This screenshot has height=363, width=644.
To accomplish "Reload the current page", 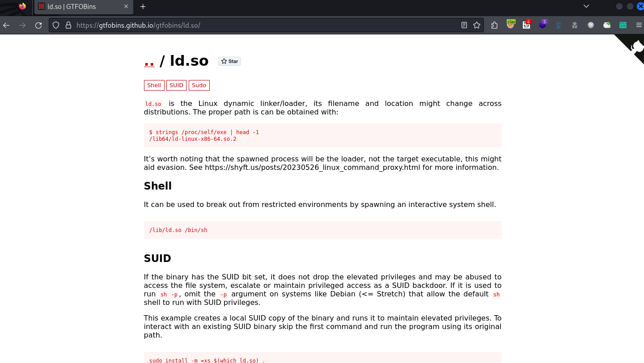I will [x=38, y=25].
